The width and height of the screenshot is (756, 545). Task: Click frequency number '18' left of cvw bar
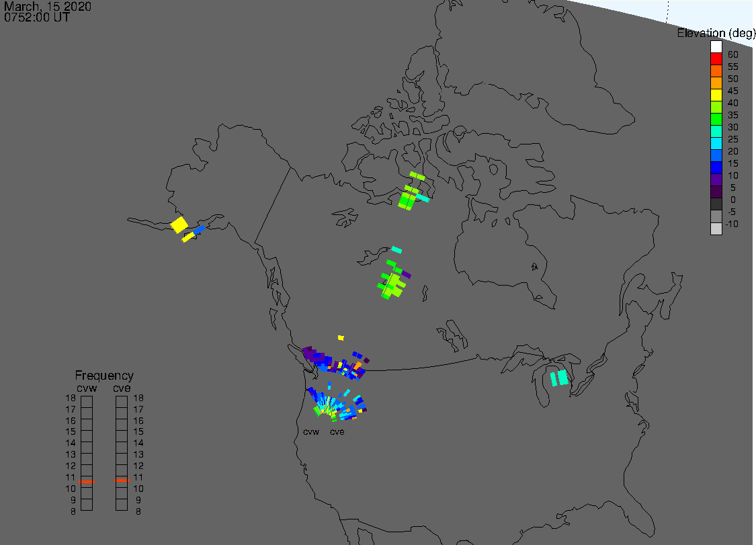pyautogui.click(x=71, y=399)
